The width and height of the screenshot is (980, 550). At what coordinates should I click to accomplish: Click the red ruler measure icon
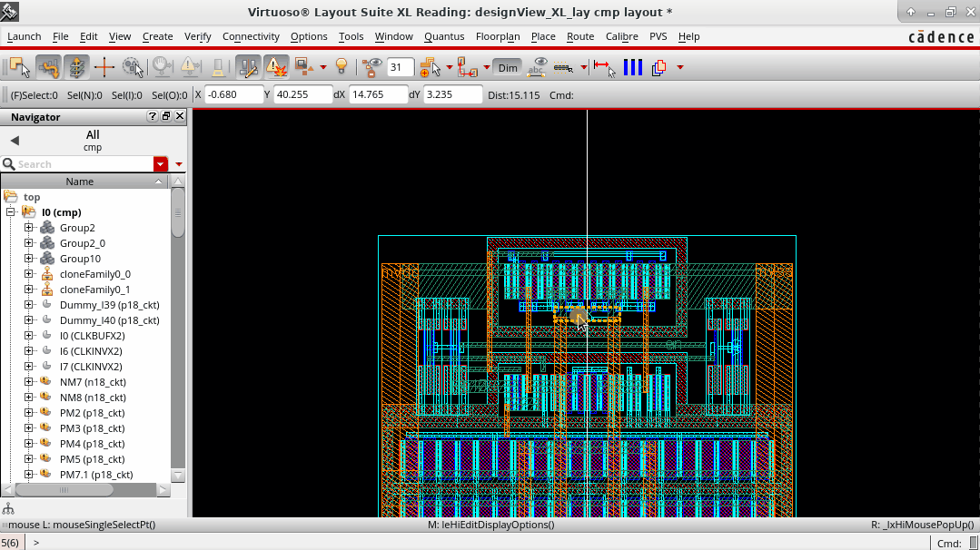pyautogui.click(x=604, y=67)
